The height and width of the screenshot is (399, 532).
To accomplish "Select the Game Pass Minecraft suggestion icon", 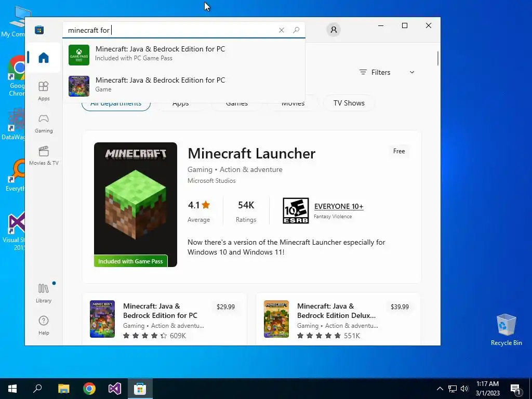I will [x=79, y=55].
